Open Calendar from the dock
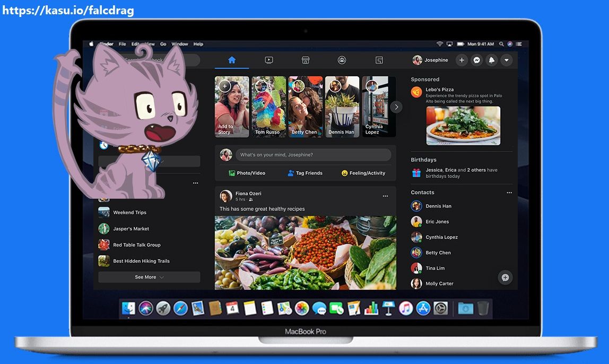This screenshot has height=364, width=609. click(232, 308)
